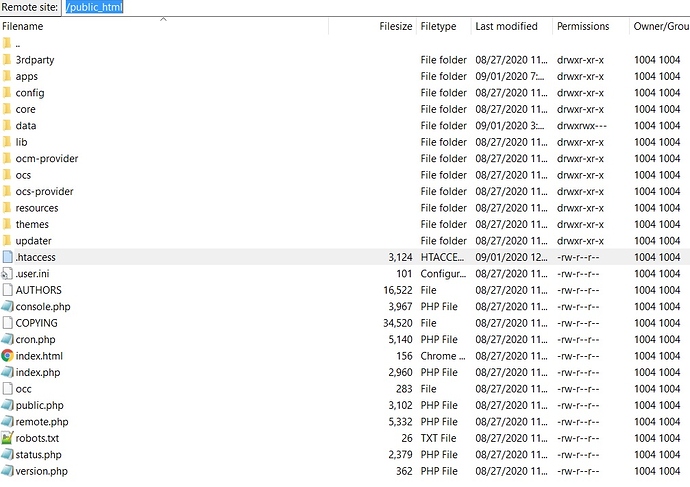Click the Owner/Group column header

[x=660, y=26]
